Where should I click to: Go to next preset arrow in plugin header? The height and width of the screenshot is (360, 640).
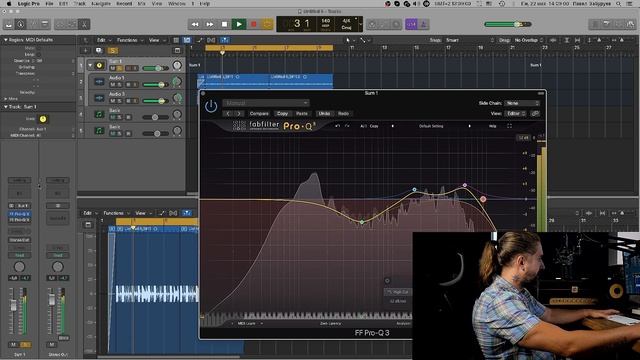tap(239, 113)
